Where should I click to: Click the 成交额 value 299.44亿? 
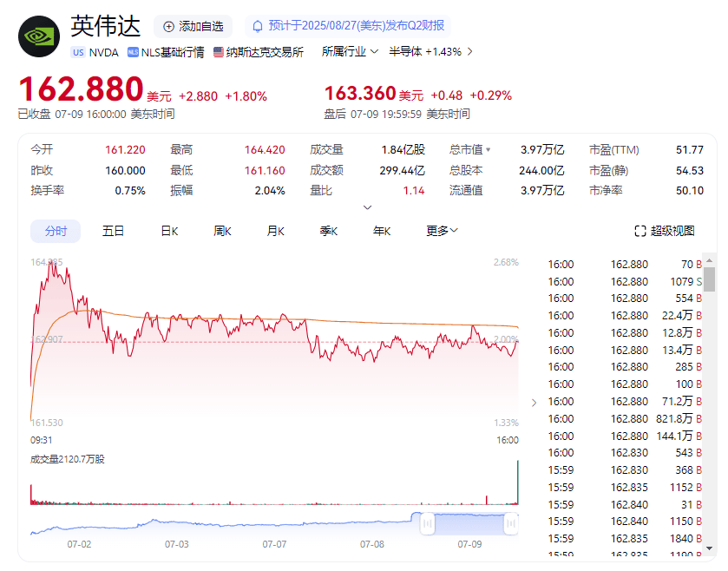pos(402,170)
